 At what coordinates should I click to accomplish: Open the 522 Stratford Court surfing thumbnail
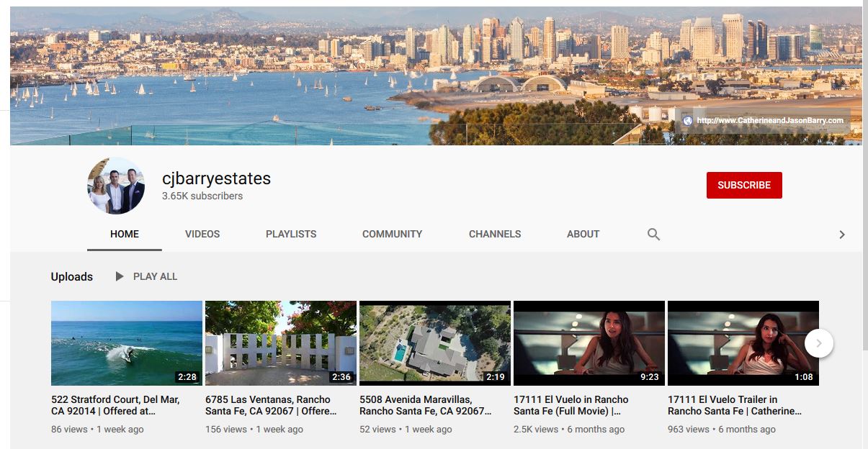pyautogui.click(x=126, y=343)
